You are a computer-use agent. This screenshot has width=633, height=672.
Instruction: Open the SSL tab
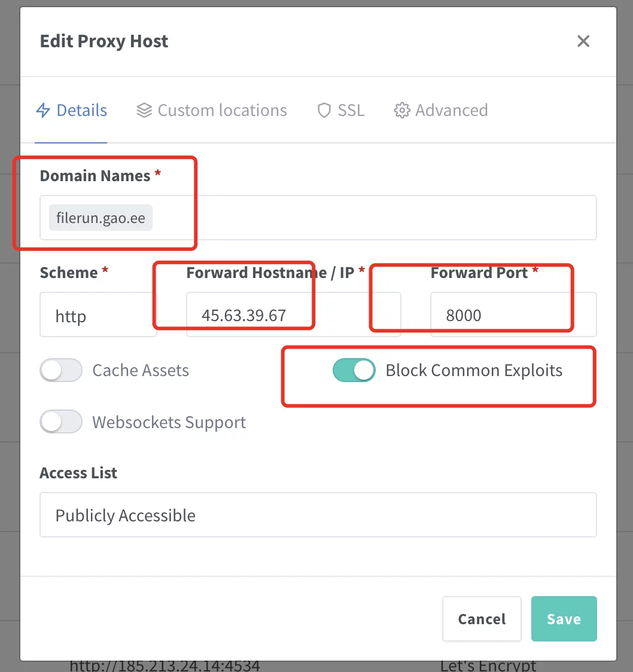(x=351, y=111)
